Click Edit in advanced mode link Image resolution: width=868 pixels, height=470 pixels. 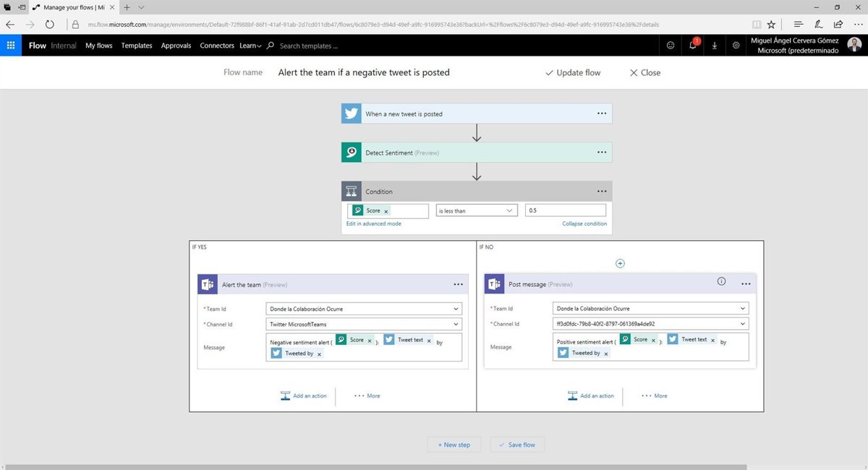[374, 224]
